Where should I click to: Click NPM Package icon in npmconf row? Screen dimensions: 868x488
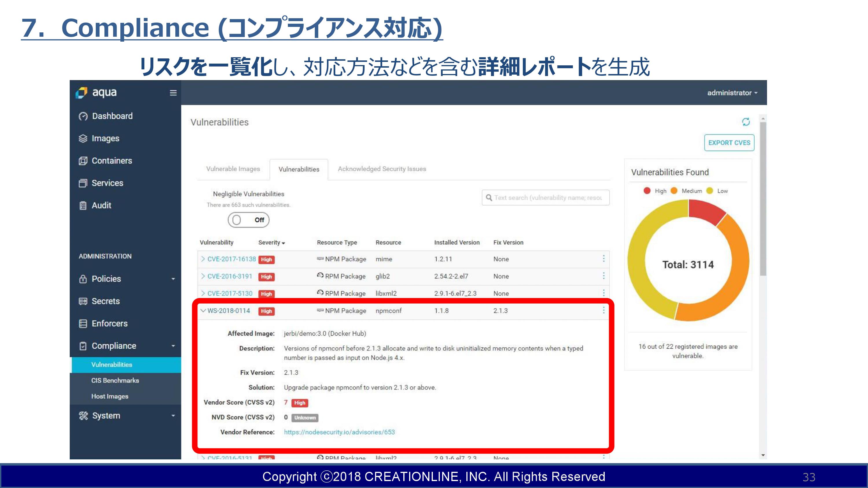[320, 310]
